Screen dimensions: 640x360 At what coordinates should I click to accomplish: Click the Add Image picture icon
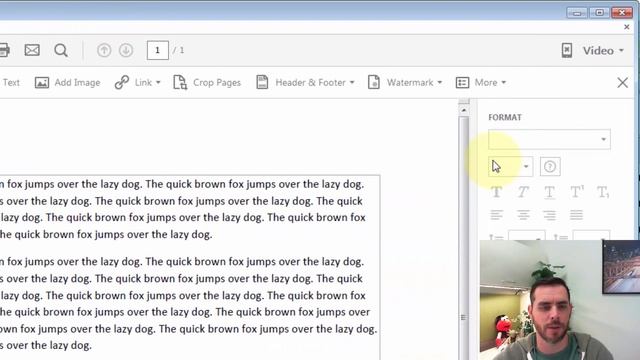42,82
